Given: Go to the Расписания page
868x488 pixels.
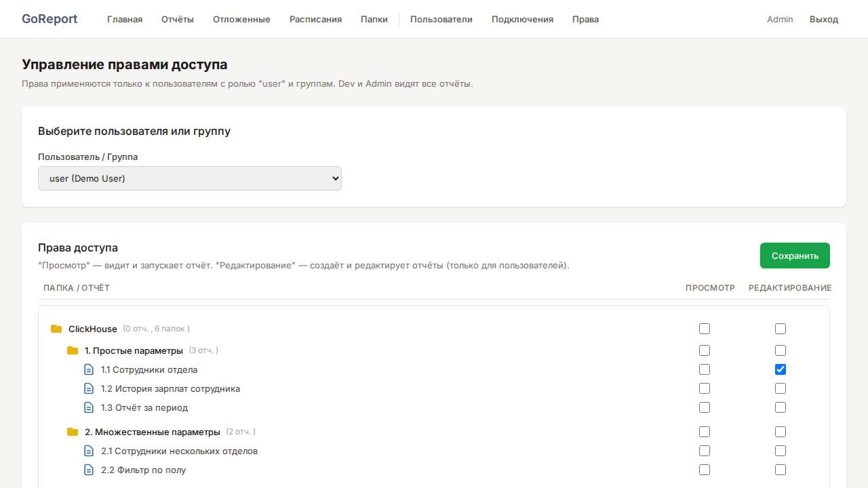Looking at the screenshot, I should (315, 19).
